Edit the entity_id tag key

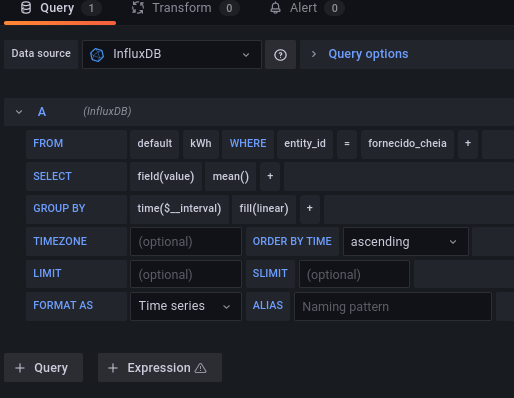click(x=305, y=144)
